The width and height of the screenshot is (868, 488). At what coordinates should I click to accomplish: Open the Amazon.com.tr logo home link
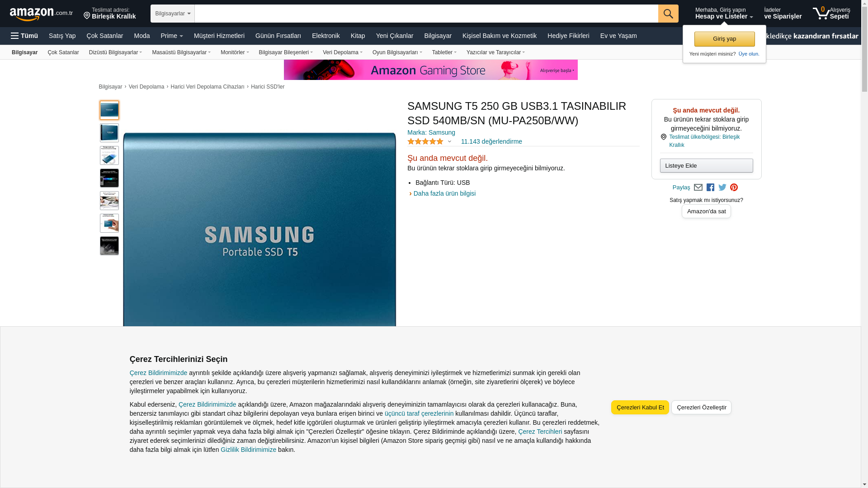[x=41, y=14]
